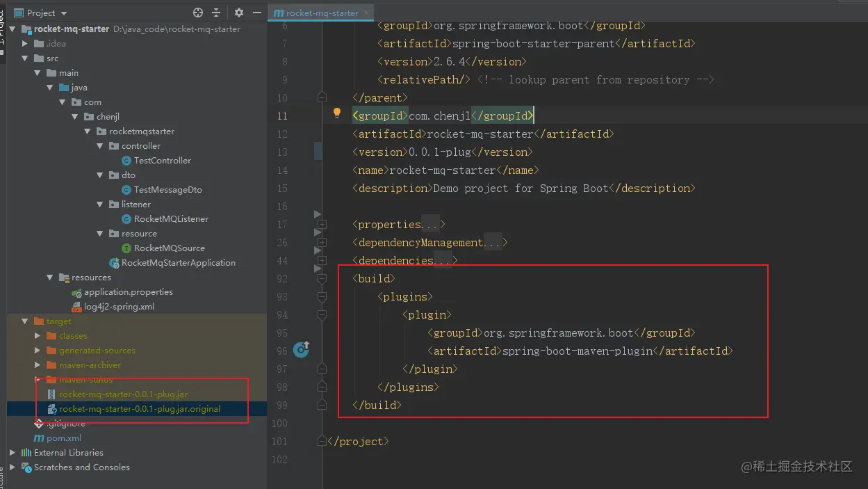
Task: Click the blue gutter icon at line 96
Action: [x=301, y=349]
